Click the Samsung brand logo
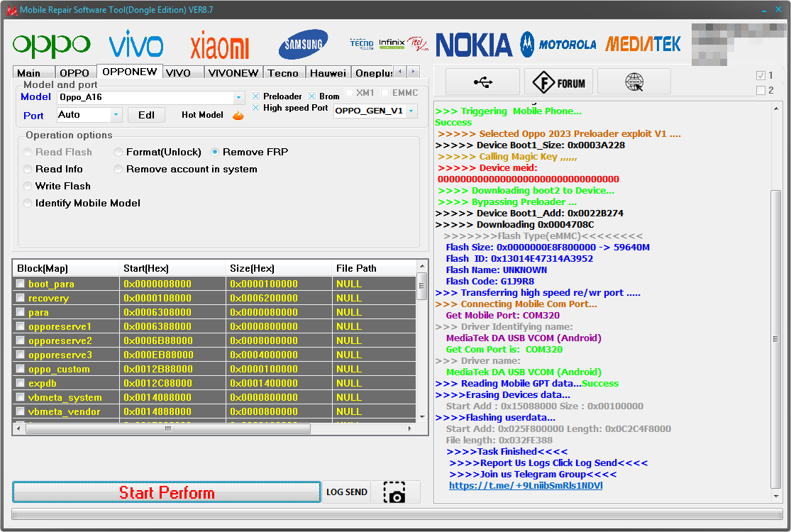 pos(303,45)
